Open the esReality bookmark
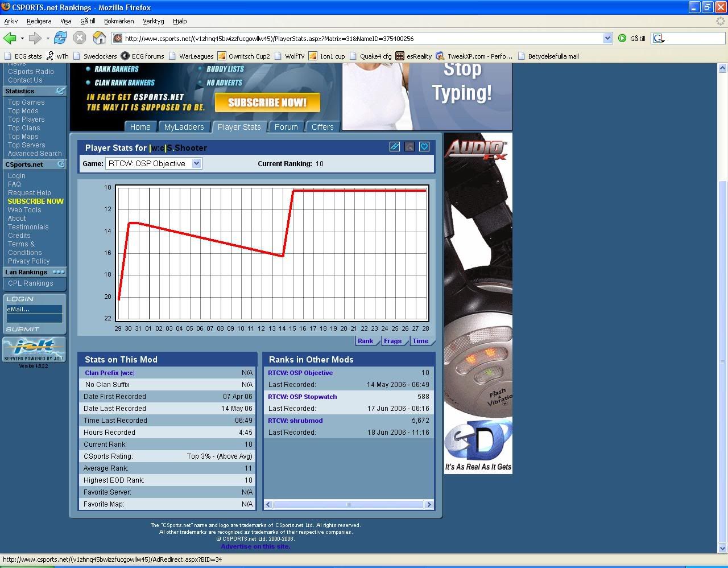Image resolution: width=728 pixels, height=568 pixels. [x=413, y=56]
